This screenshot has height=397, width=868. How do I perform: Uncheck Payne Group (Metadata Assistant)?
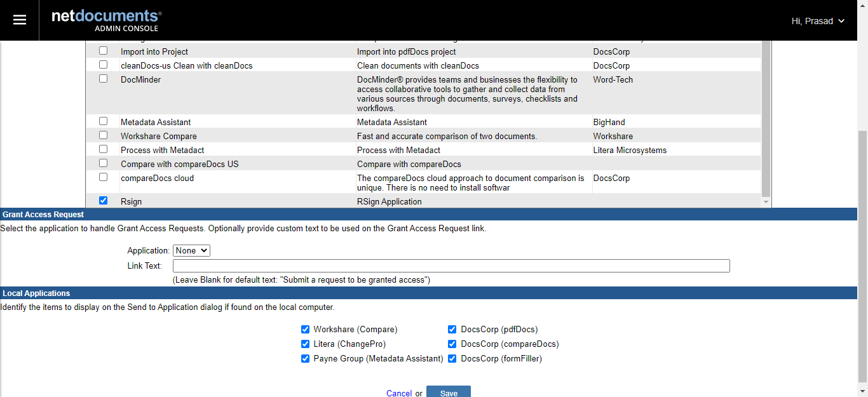306,358
